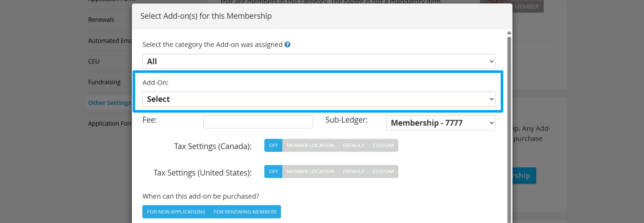This screenshot has height=223, width=644.
Task: Open the Sub-Ledger Membership - 7777 dropdown
Action: click(x=441, y=123)
